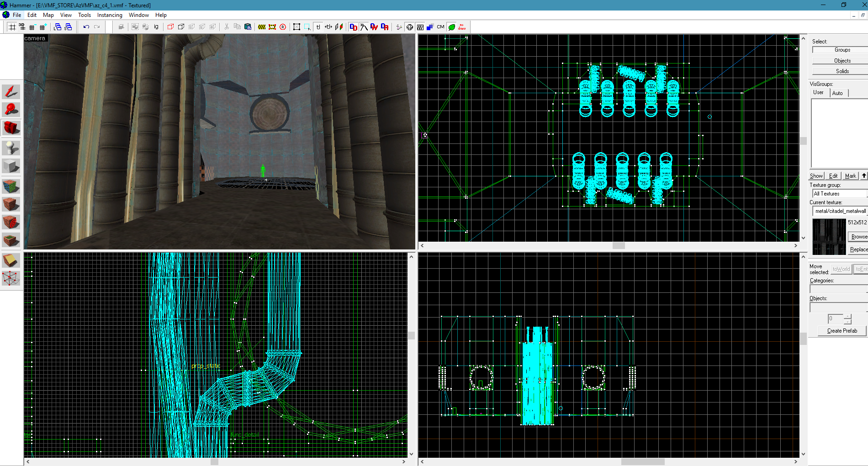Select the Apply current texture tool

click(11, 204)
